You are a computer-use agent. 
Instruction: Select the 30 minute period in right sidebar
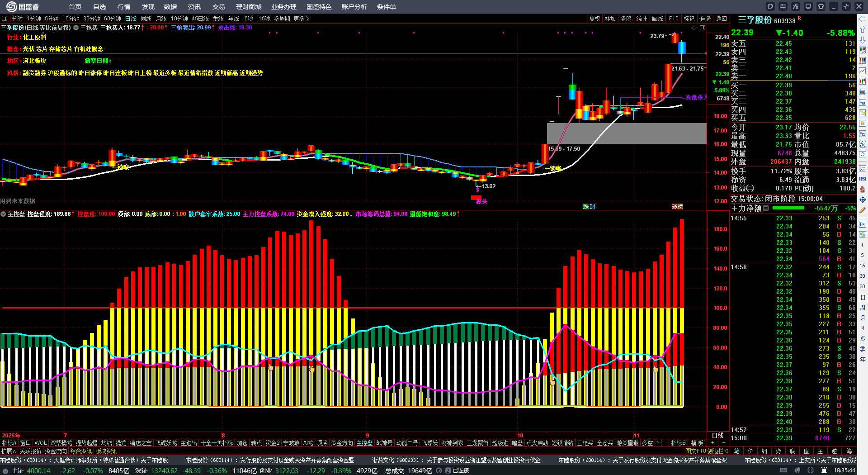pos(863,275)
